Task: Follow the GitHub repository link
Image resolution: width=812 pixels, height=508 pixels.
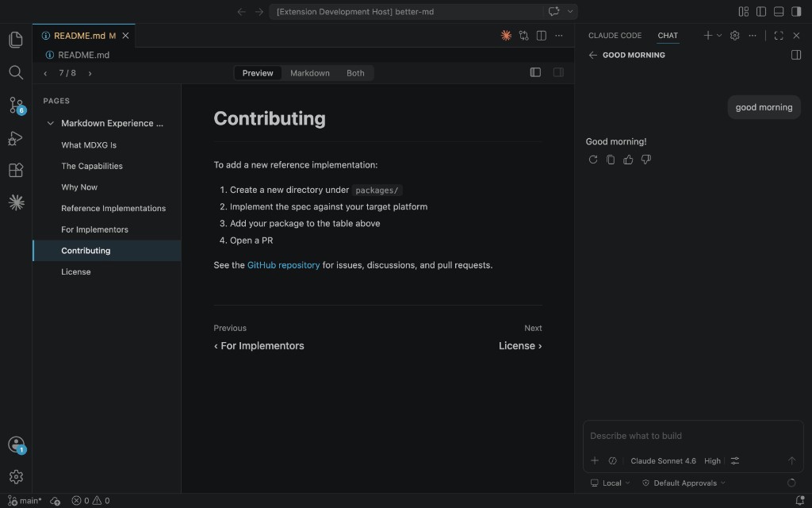Action: (283, 265)
